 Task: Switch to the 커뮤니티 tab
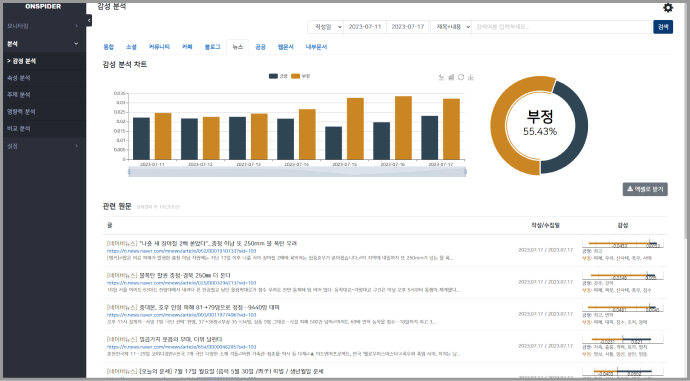159,47
